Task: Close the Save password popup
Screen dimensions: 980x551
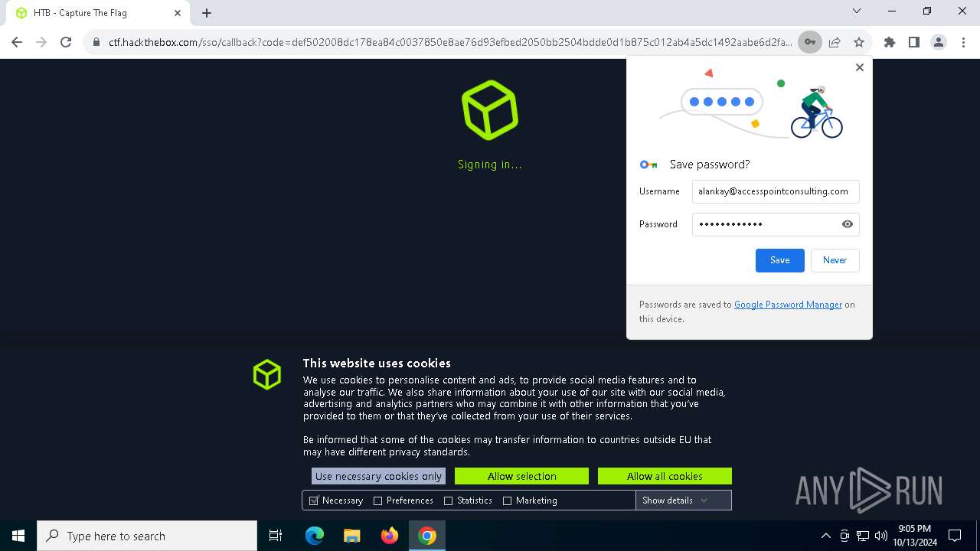Action: click(x=860, y=67)
